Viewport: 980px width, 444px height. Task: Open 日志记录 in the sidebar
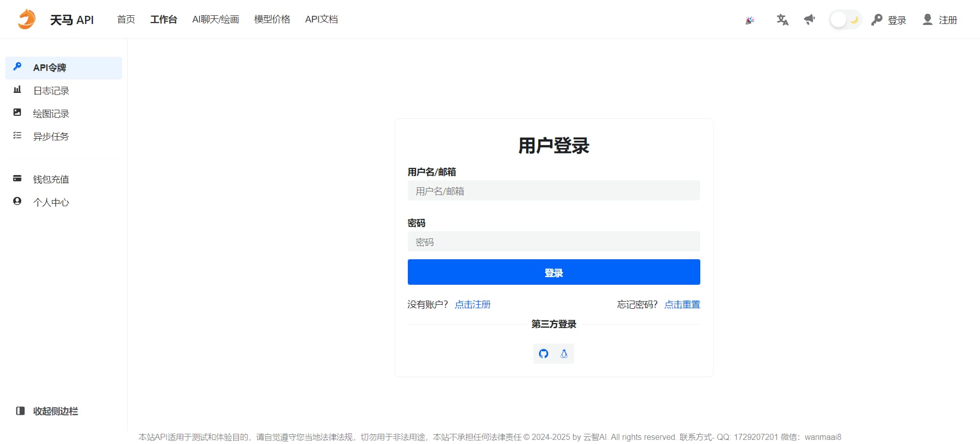64,91
